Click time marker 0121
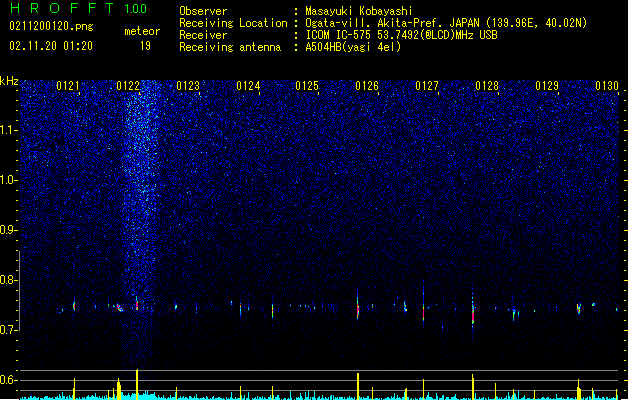The image size is (629, 400). pyautogui.click(x=68, y=86)
